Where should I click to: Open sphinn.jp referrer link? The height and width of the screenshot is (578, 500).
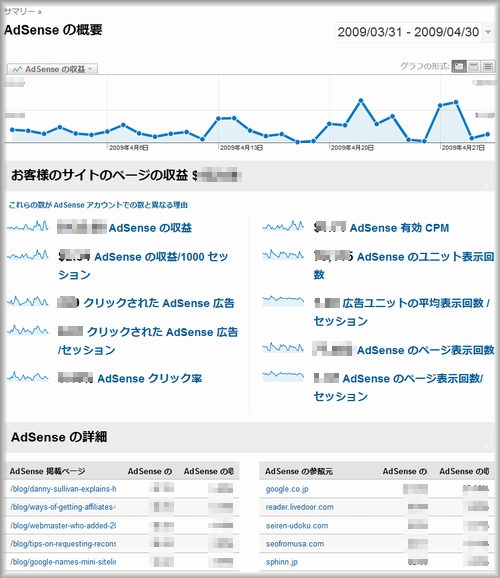point(281,562)
